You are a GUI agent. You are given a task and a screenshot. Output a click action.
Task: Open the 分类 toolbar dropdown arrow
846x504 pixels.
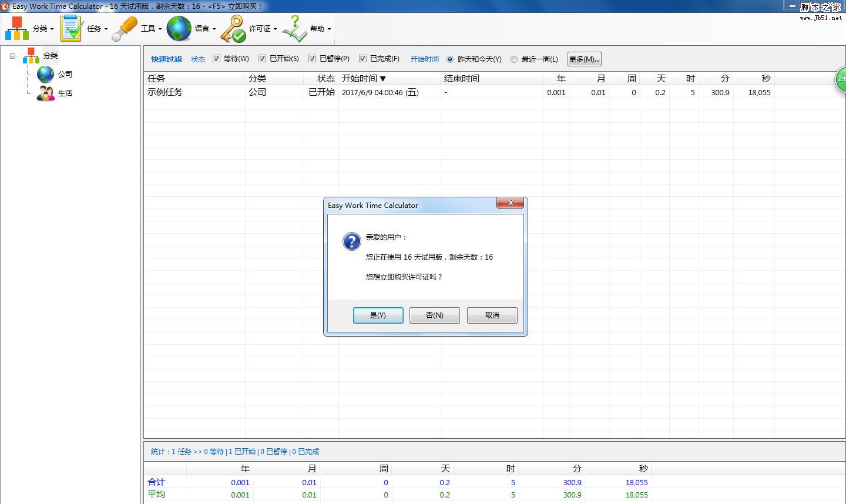tap(52, 29)
